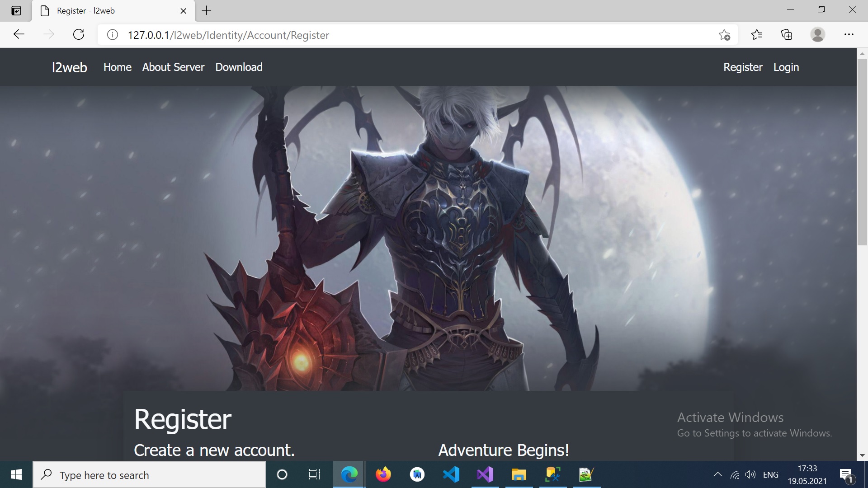Click the browser back arrow
Viewport: 868px width, 488px height.
(x=19, y=35)
